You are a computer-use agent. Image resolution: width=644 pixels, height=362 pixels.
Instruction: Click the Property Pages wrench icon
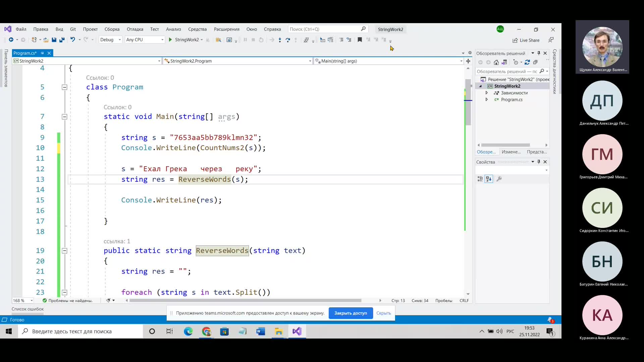[499, 179]
